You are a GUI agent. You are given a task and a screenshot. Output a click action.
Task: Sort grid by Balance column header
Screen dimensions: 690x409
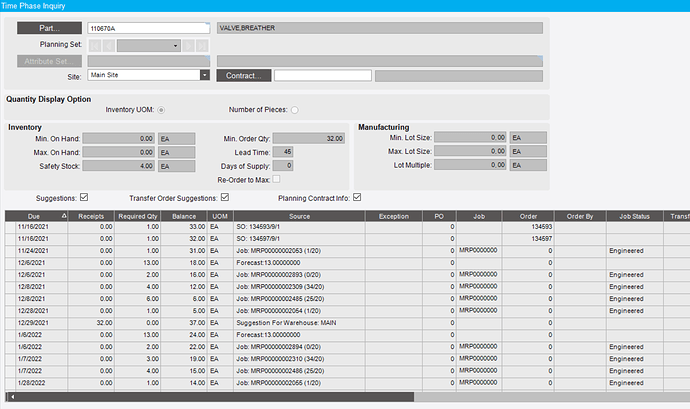coord(184,216)
